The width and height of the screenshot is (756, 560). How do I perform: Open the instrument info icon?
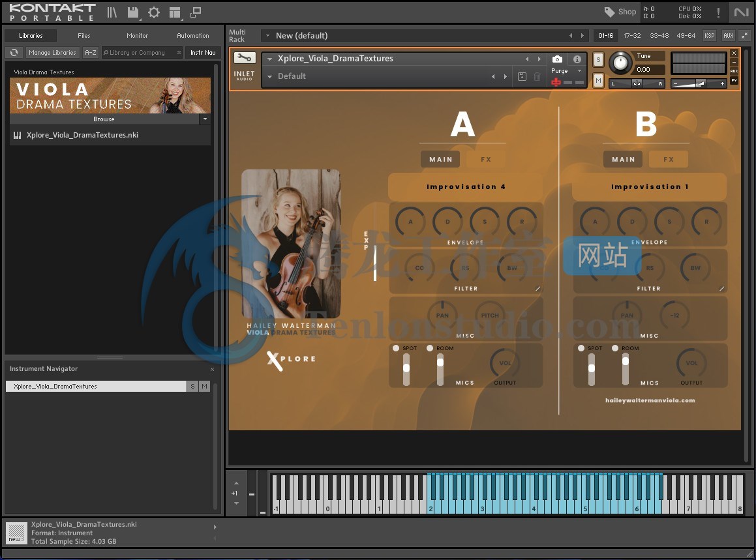coord(577,59)
